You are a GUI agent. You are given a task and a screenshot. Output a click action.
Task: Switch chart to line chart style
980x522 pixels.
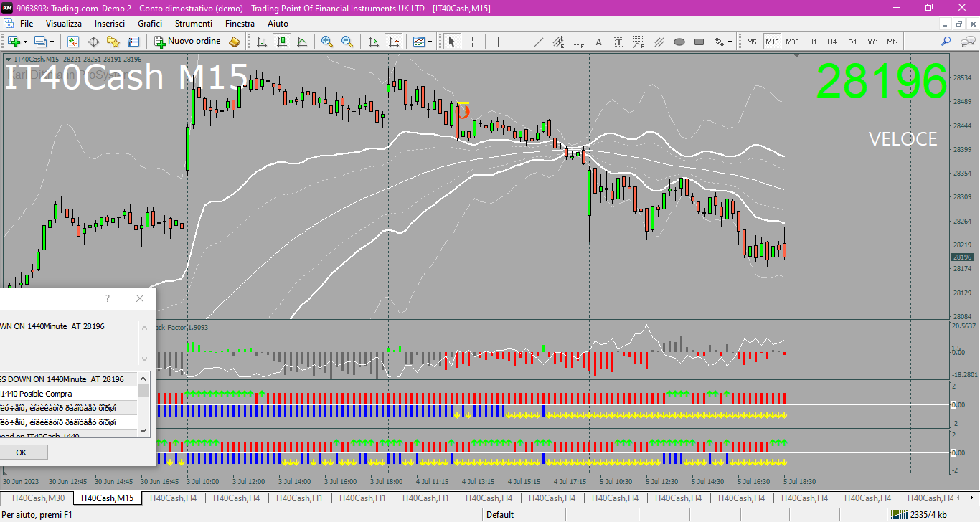click(x=302, y=42)
